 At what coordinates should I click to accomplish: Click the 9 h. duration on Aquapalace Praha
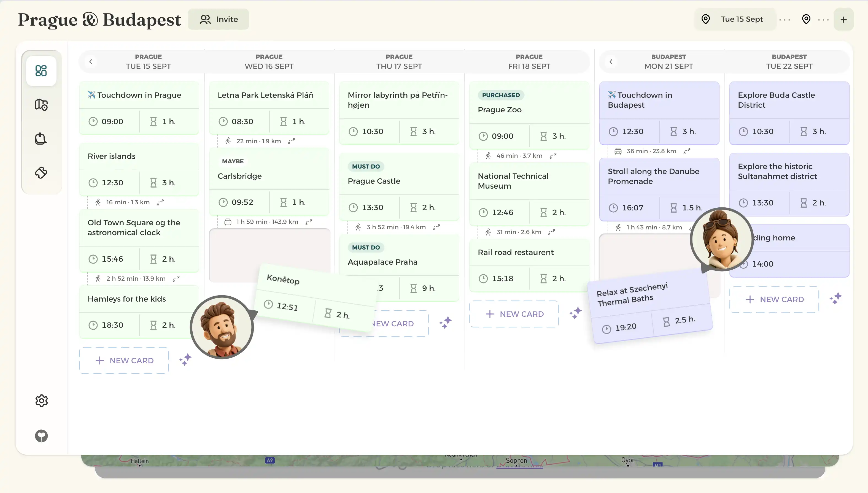(429, 288)
